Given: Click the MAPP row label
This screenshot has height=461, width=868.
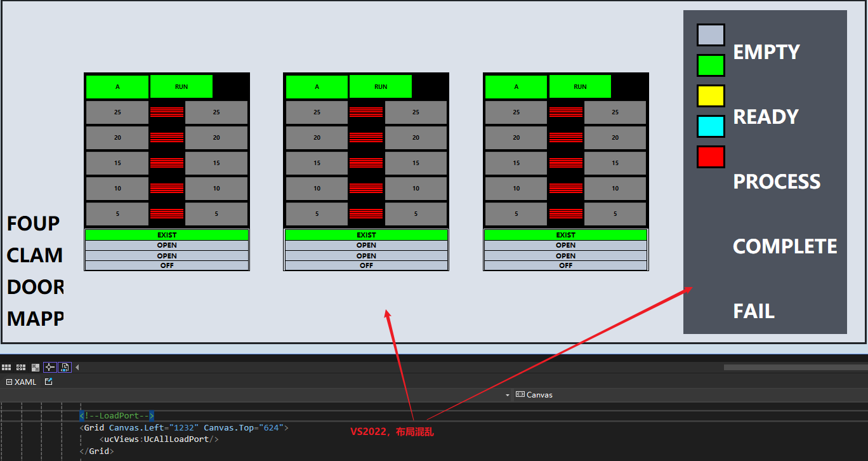Looking at the screenshot, I should [x=35, y=318].
